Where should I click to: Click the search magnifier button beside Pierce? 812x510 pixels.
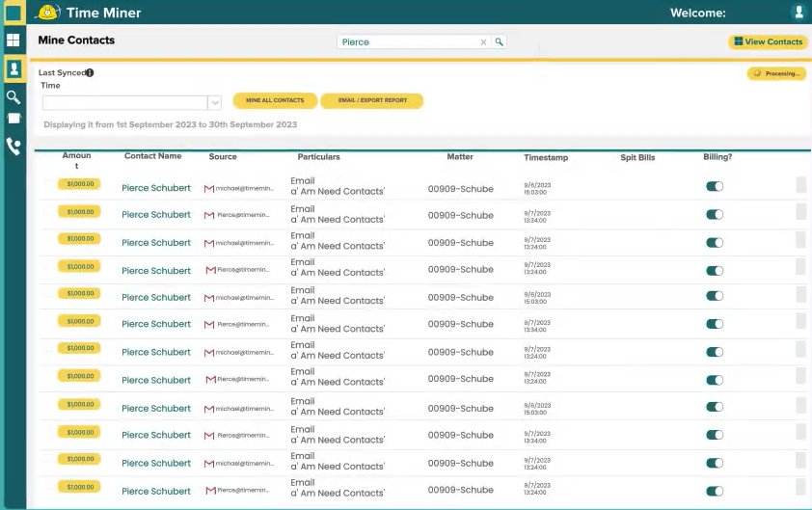point(500,42)
